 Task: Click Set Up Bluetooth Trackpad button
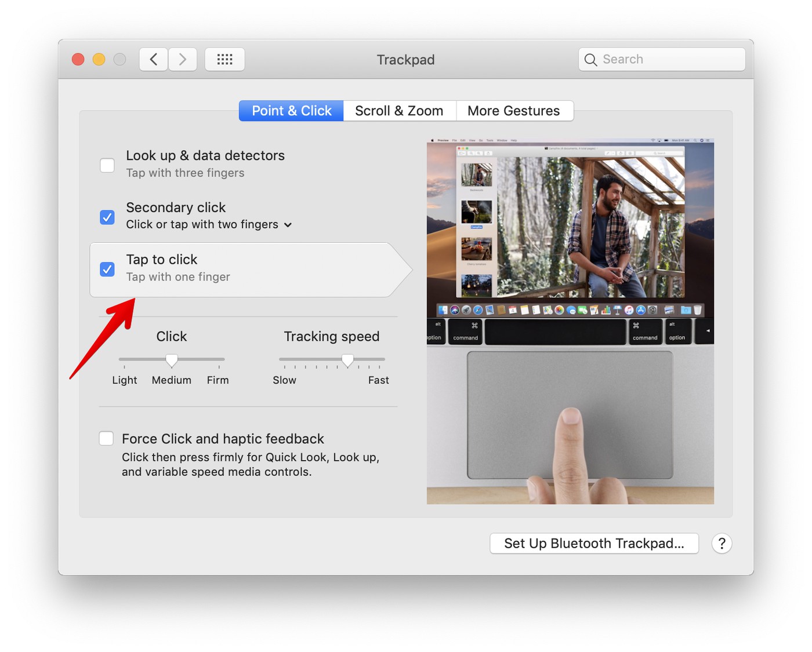[x=594, y=544]
